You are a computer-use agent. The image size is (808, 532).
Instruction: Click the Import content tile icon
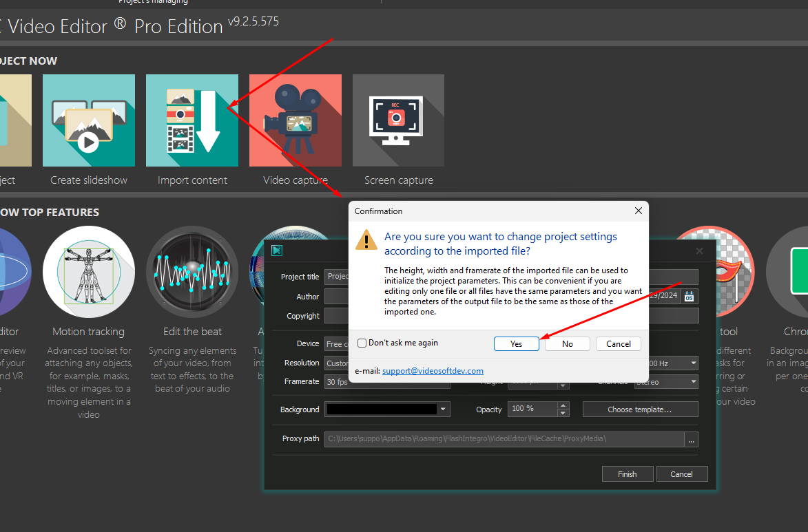[192, 120]
